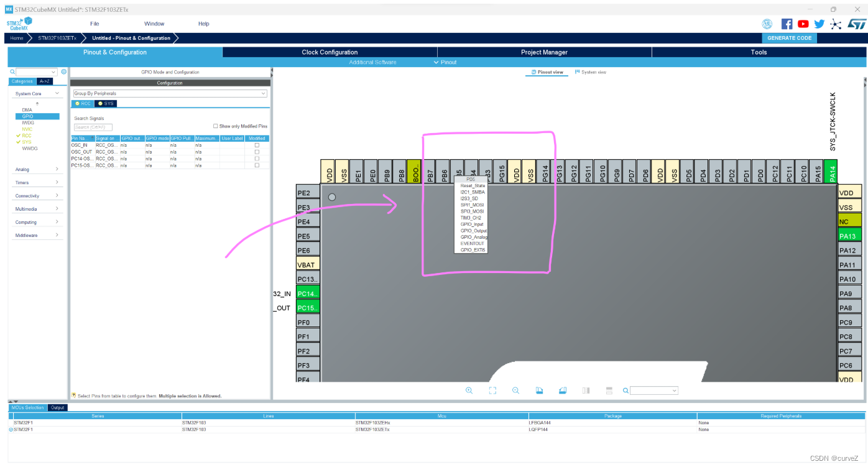Switch to System view
The image size is (868, 467).
pos(591,72)
